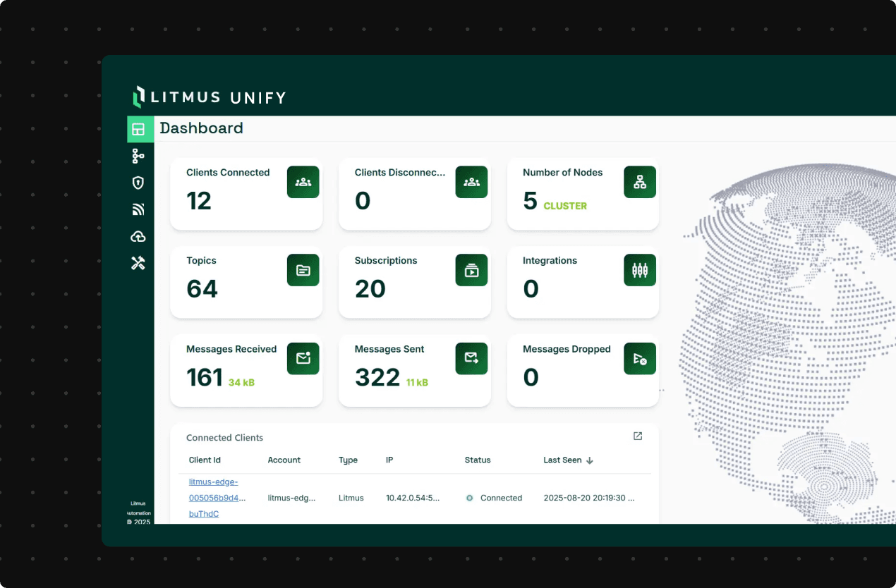Click the Clients Disconnected card title

(400, 172)
